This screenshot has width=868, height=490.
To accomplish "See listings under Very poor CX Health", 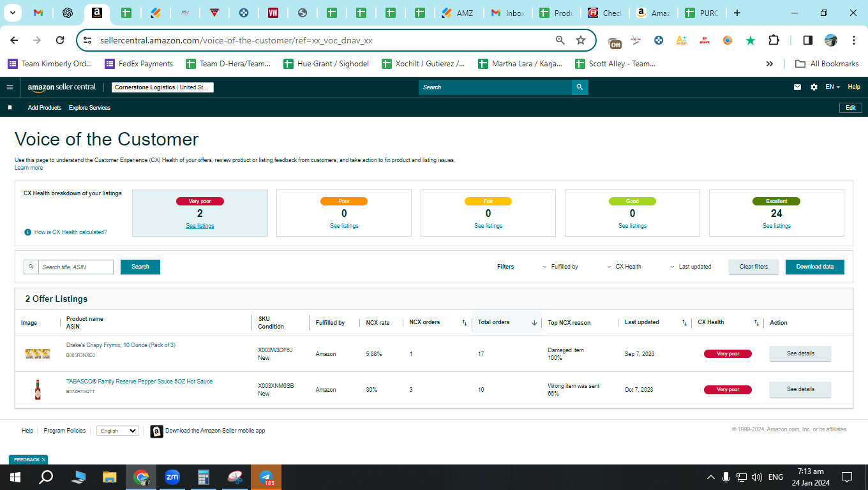I will click(x=200, y=226).
